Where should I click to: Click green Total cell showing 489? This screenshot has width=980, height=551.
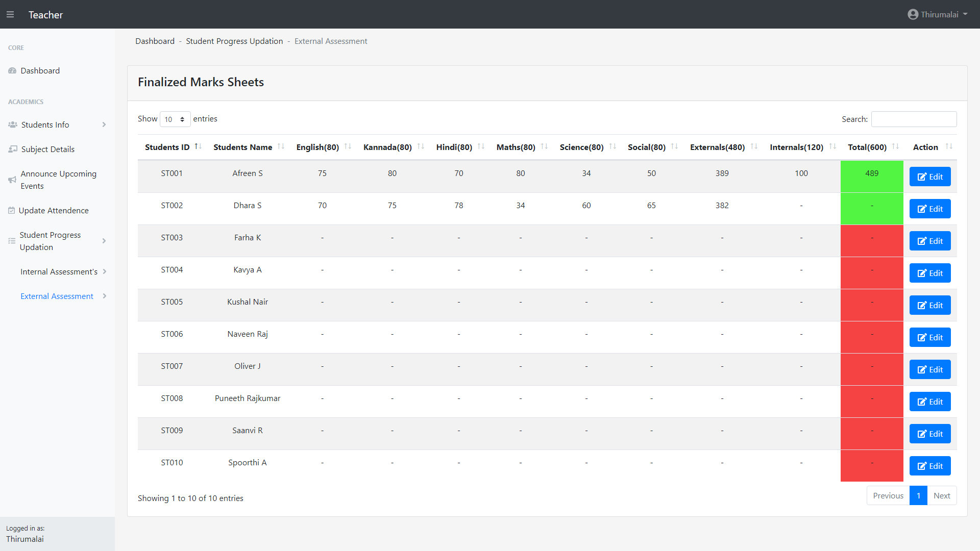pyautogui.click(x=872, y=173)
